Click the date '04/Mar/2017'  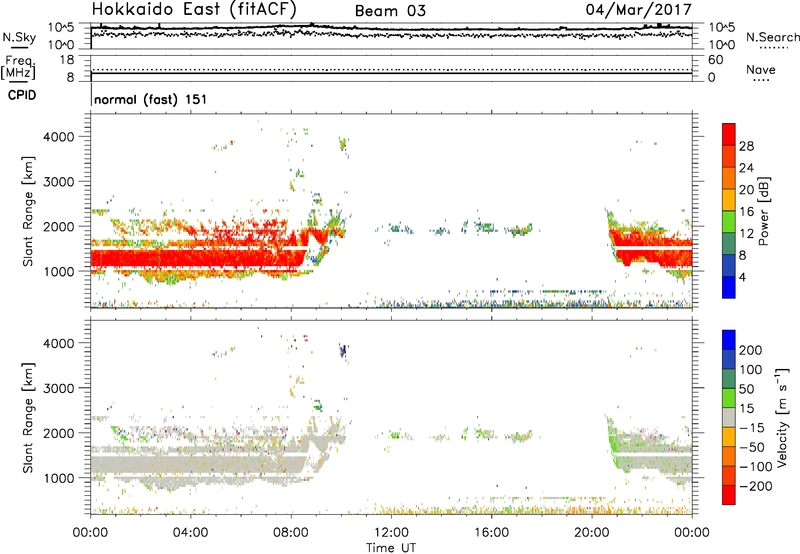[638, 10]
